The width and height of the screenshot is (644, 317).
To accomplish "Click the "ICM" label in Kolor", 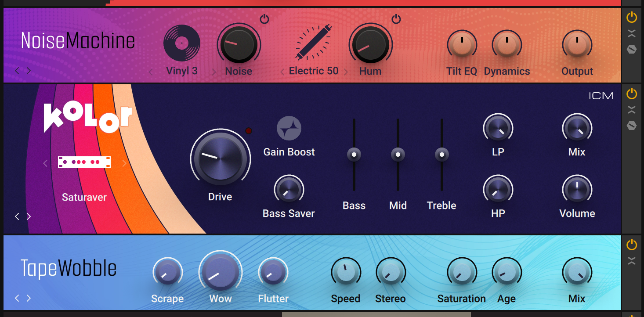I will coord(601,96).
